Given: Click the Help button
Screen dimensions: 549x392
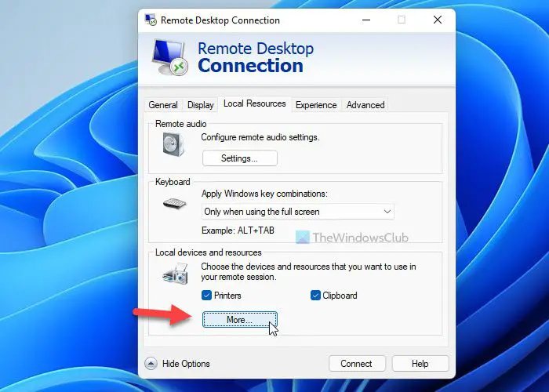Looking at the screenshot, I should pos(420,364).
